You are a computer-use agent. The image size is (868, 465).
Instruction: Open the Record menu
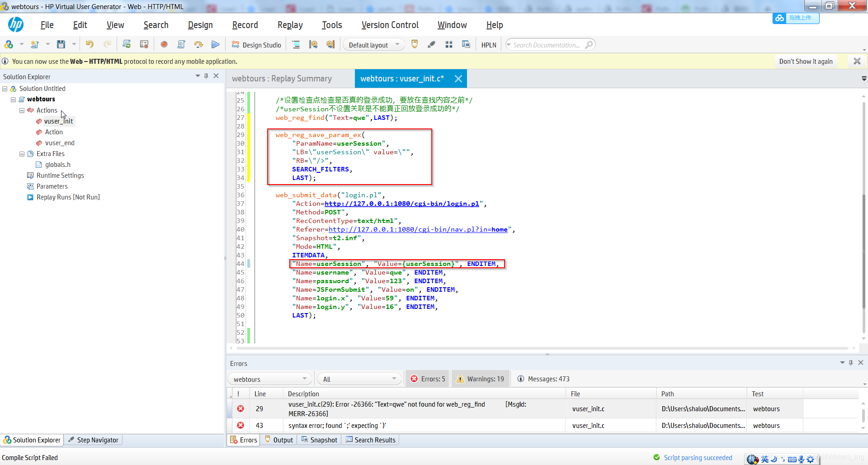point(245,25)
